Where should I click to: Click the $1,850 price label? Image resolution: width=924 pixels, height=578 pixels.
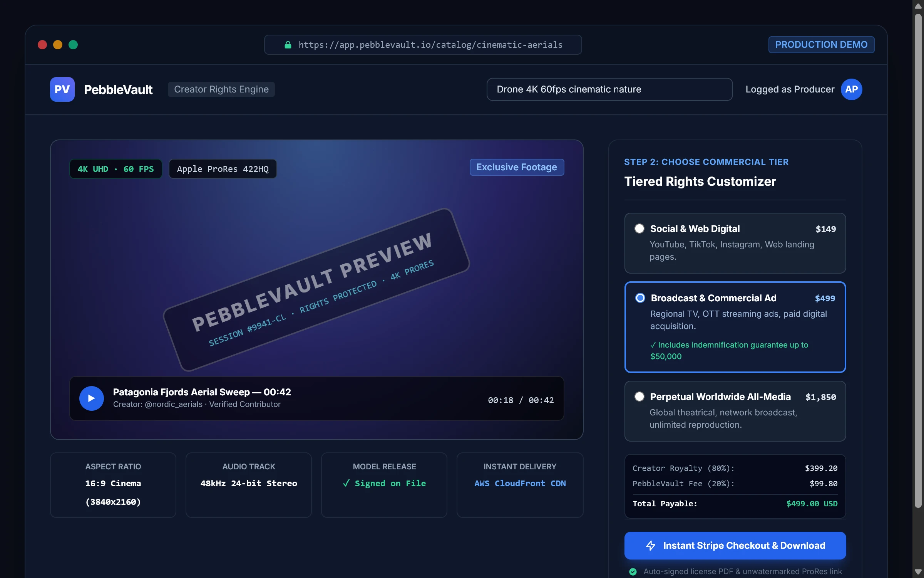pos(820,397)
